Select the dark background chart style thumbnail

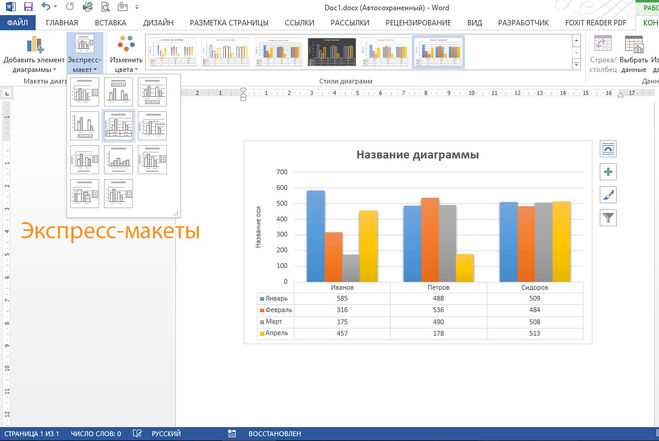pos(332,52)
